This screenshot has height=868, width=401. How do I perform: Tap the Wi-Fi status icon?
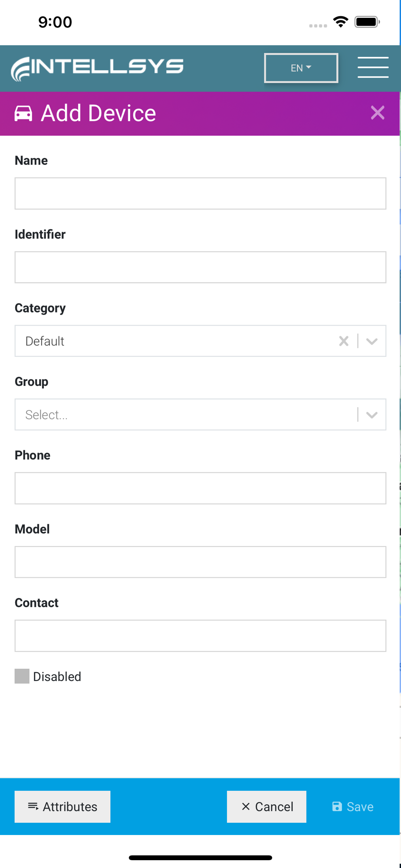[341, 22]
